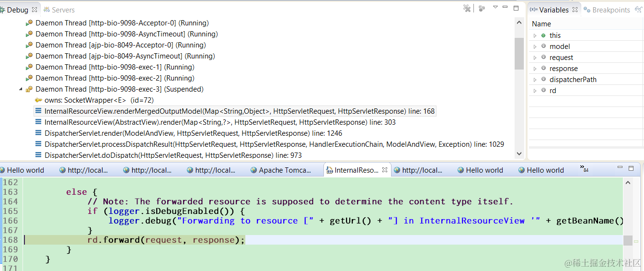The height and width of the screenshot is (271, 644).
Task: Click the debug view stacked-cylinders toolbar icon
Action: [x=482, y=8]
